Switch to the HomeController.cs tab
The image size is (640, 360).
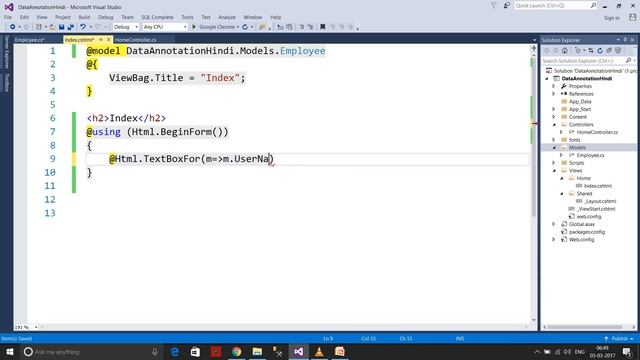[x=136, y=40]
